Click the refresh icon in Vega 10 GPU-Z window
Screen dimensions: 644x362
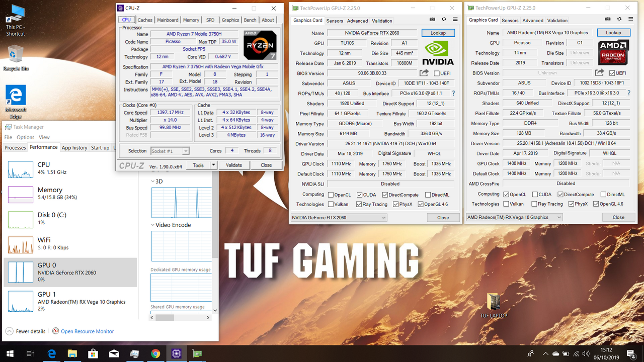(x=619, y=19)
